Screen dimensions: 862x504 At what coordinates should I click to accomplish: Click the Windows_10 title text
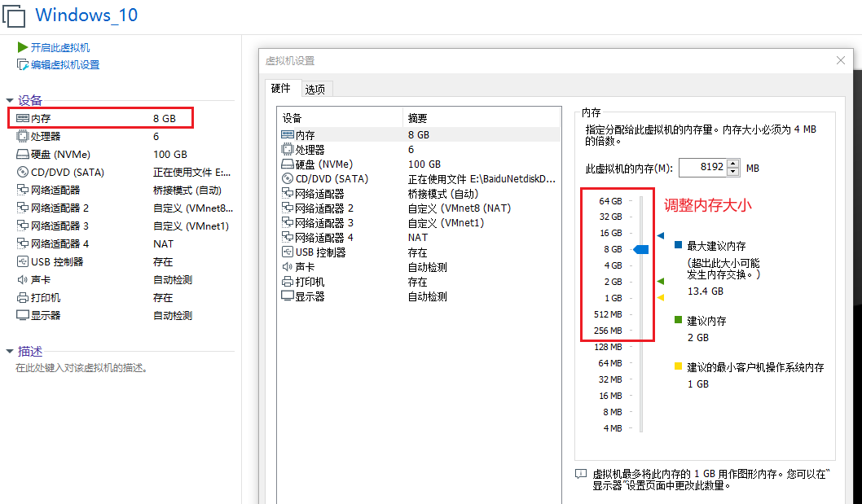[x=86, y=15]
